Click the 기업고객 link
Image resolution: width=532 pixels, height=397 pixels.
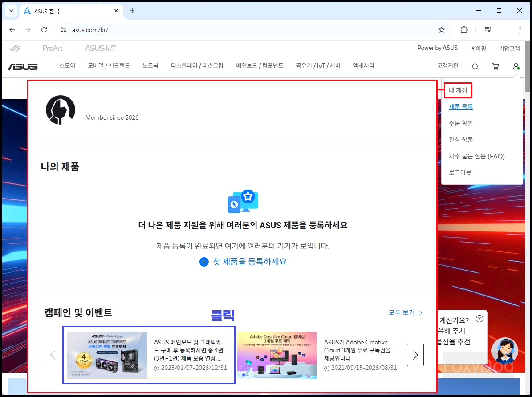pos(509,49)
